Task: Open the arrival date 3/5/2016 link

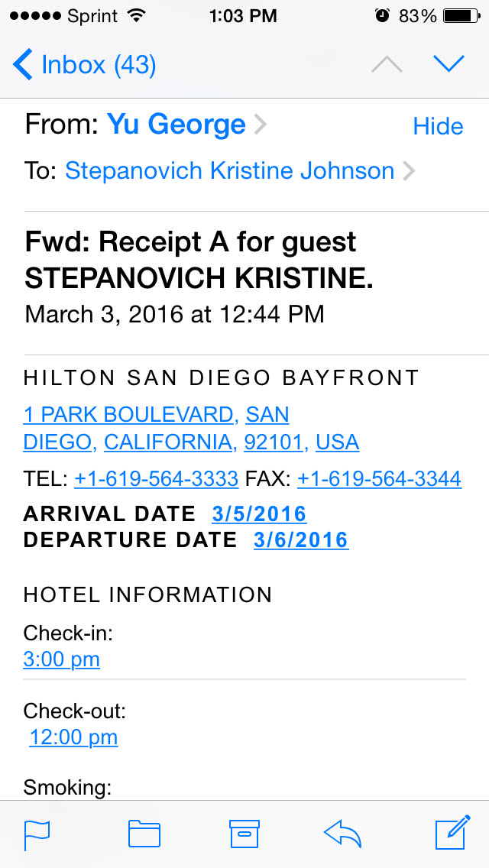Action: [259, 514]
